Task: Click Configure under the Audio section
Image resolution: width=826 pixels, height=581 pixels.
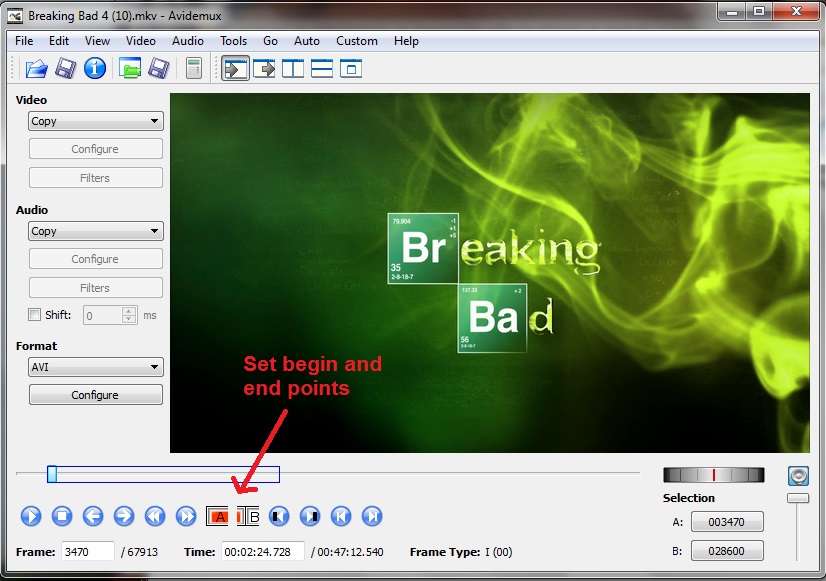Action: click(x=95, y=259)
